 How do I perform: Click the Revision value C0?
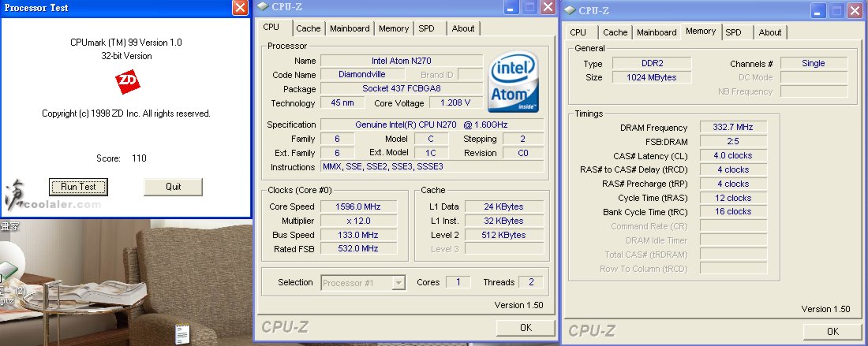pos(522,153)
